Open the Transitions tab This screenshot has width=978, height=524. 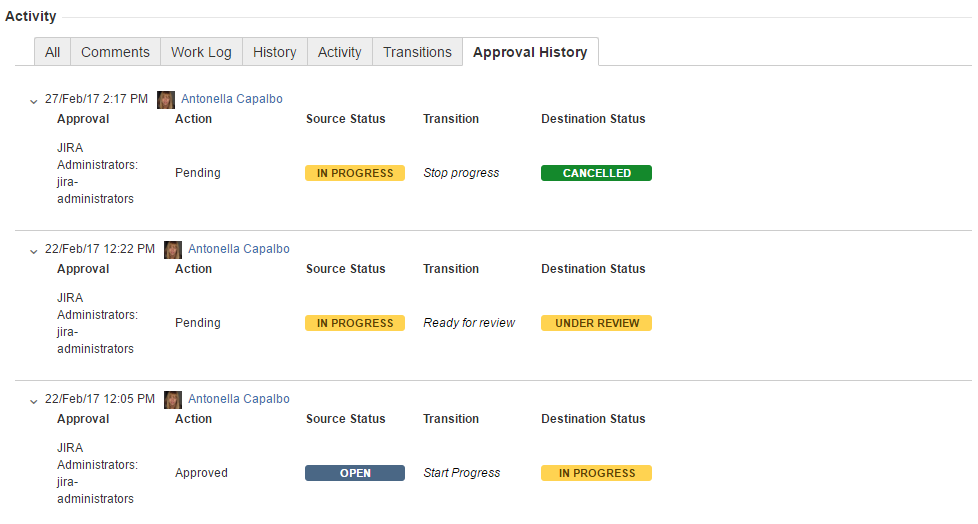417,52
